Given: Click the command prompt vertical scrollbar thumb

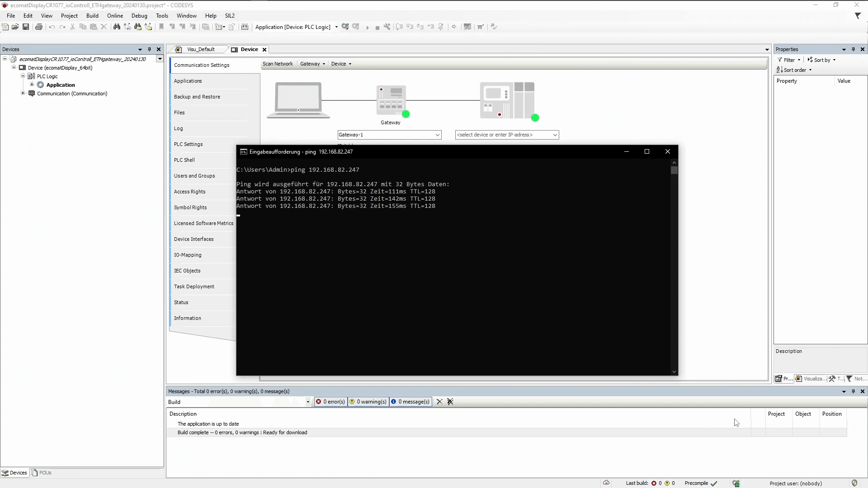Looking at the screenshot, I should (x=674, y=170).
